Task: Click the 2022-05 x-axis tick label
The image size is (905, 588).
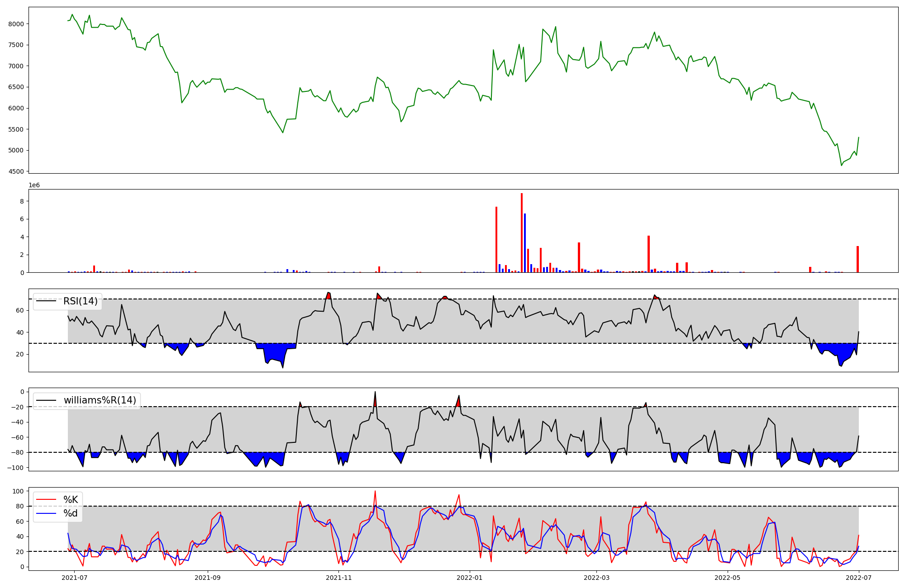Action: [x=728, y=578]
